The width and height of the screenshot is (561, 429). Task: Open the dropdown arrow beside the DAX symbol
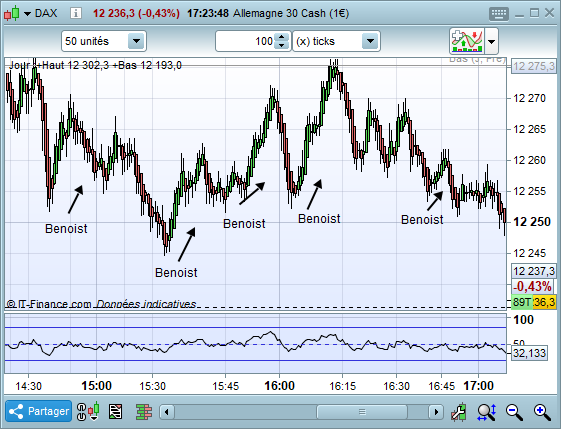coord(28,14)
